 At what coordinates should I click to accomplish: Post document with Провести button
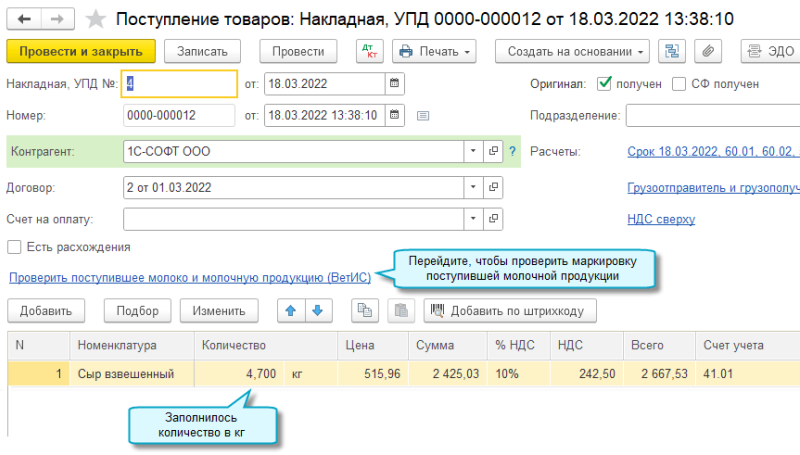[298, 52]
